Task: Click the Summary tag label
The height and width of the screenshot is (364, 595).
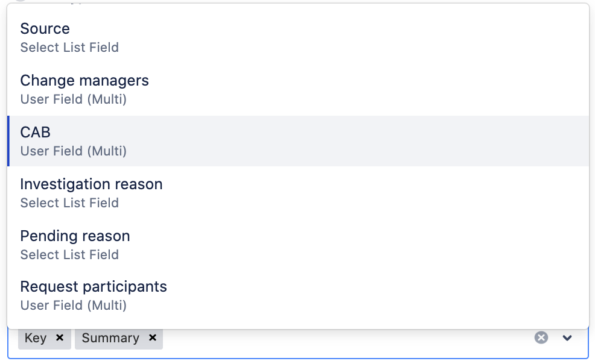Action: (x=110, y=338)
